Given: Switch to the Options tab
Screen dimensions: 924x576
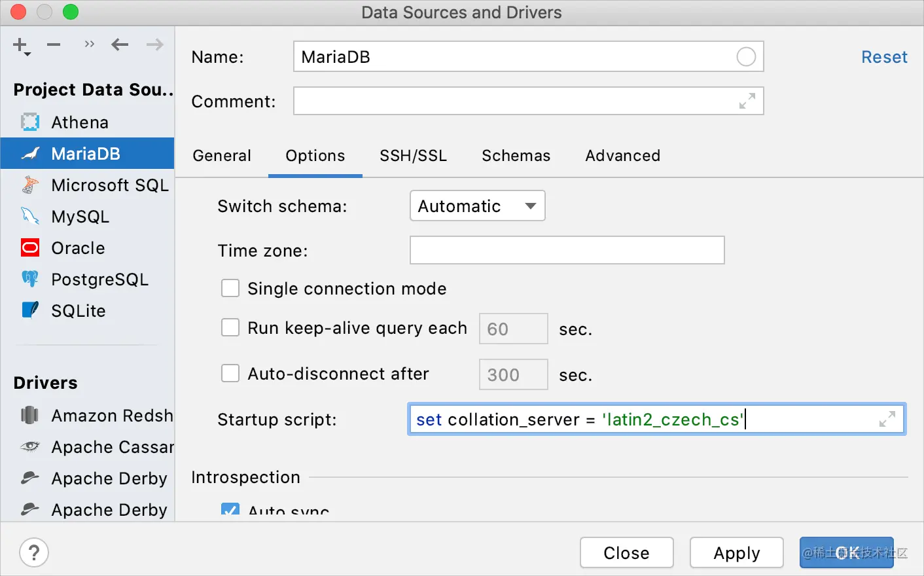Looking at the screenshot, I should pos(315,156).
